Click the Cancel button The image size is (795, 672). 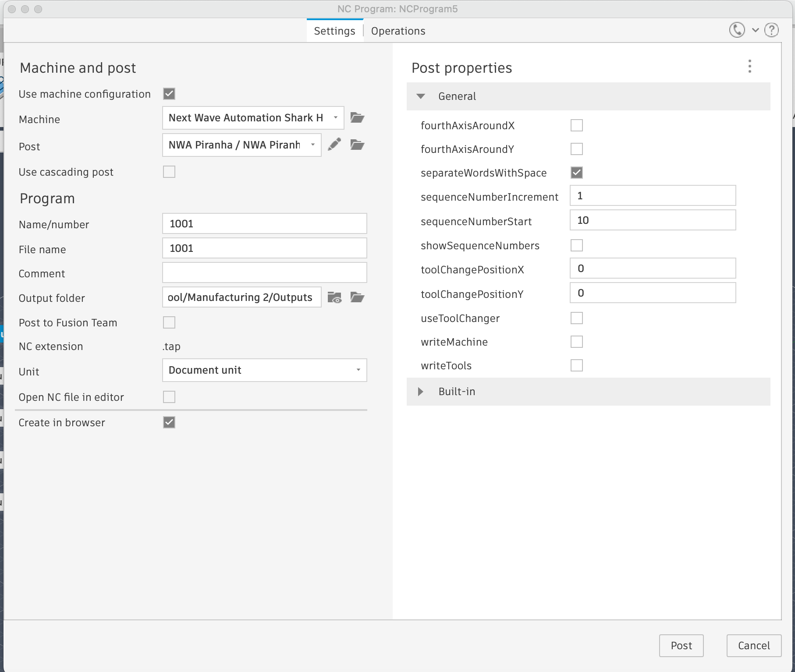(x=754, y=646)
